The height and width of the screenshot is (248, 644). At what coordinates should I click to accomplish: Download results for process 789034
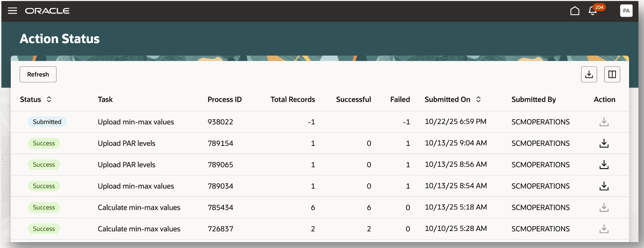point(604,186)
